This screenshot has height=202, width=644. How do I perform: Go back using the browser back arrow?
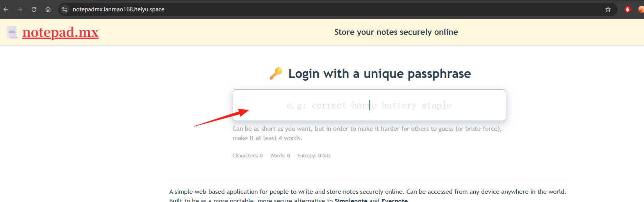pyautogui.click(x=6, y=9)
